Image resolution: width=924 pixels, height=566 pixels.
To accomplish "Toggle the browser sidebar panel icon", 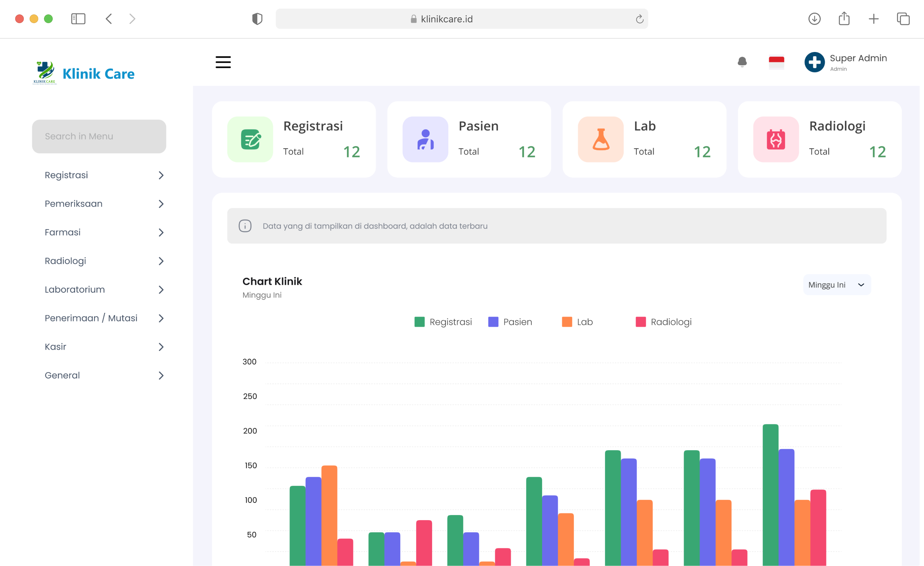I will [78, 19].
